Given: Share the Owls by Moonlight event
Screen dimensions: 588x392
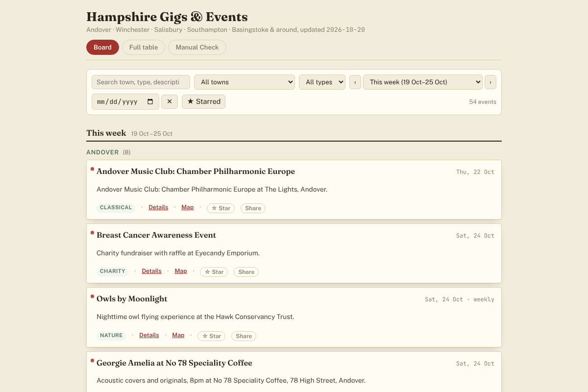Looking at the screenshot, I should 244,336.
